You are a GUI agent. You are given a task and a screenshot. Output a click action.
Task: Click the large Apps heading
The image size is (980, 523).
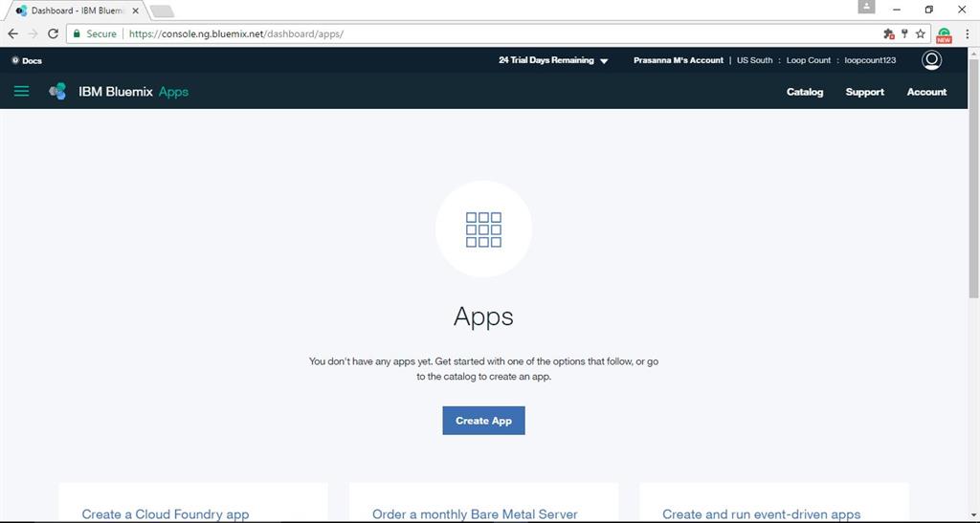[x=483, y=317]
